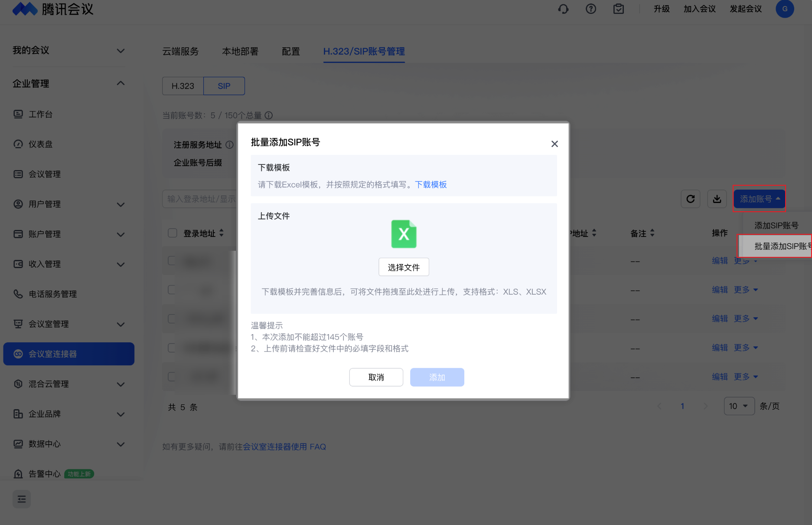
Task: Click the refresh icon above the table
Action: tap(691, 199)
